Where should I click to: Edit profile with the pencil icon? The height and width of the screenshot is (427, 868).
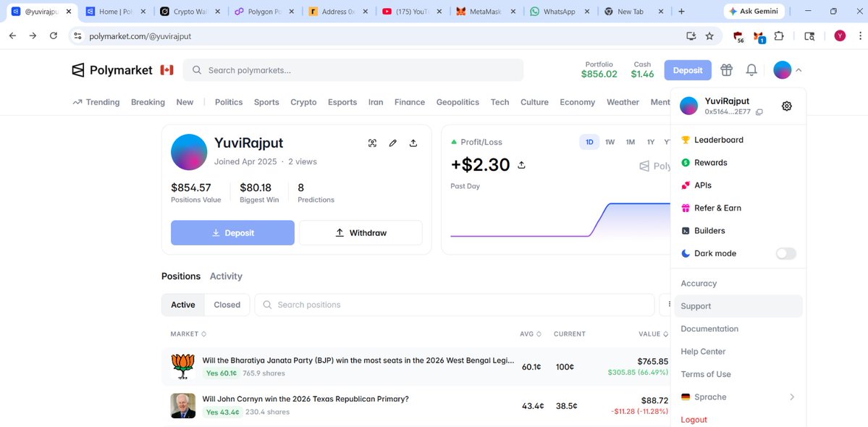(392, 143)
